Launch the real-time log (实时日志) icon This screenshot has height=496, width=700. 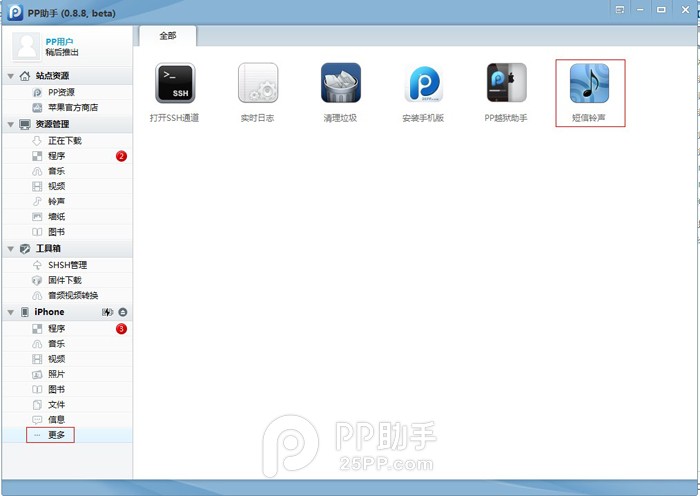pyautogui.click(x=258, y=83)
